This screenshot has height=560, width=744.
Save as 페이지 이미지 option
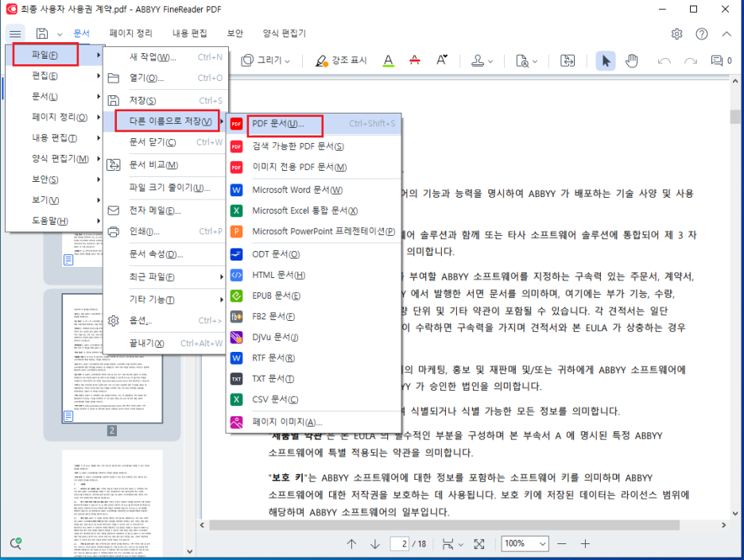(x=314, y=422)
